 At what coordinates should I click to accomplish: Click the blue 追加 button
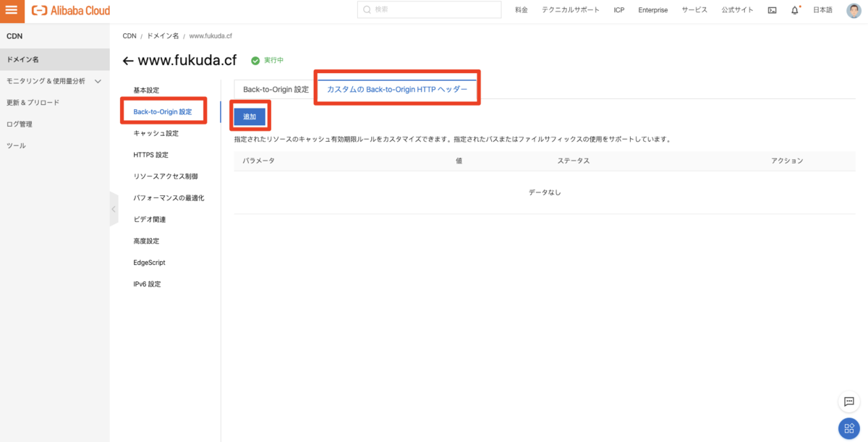click(250, 116)
